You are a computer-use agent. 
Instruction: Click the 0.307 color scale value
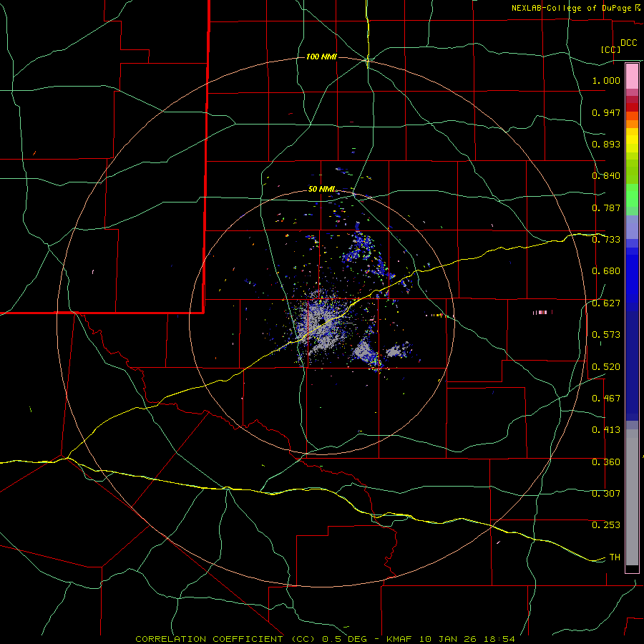pos(606,494)
